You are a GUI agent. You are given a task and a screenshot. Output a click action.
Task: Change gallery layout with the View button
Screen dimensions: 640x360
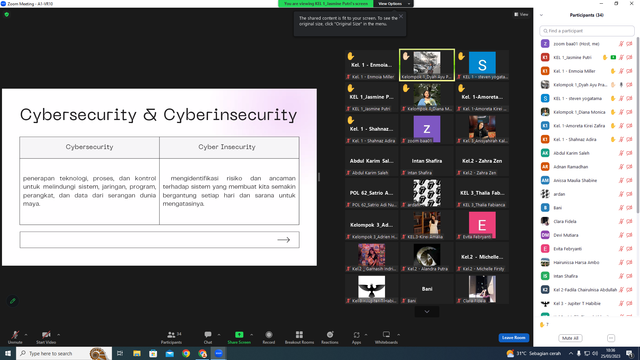coord(521,14)
